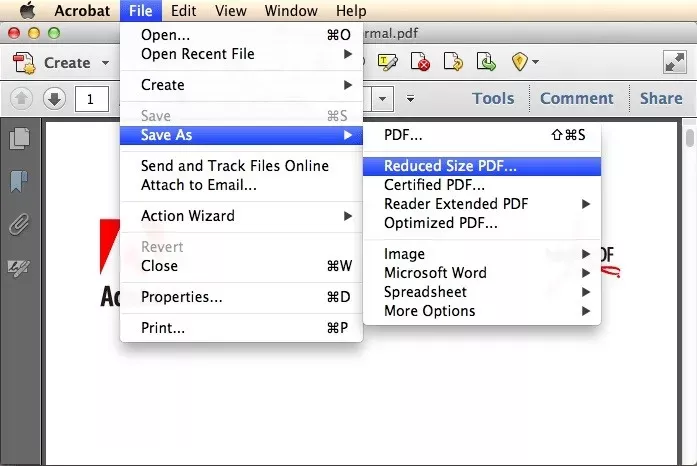The image size is (697, 466).
Task: Click the document vertical scrollbar thumb
Action: (689, 137)
